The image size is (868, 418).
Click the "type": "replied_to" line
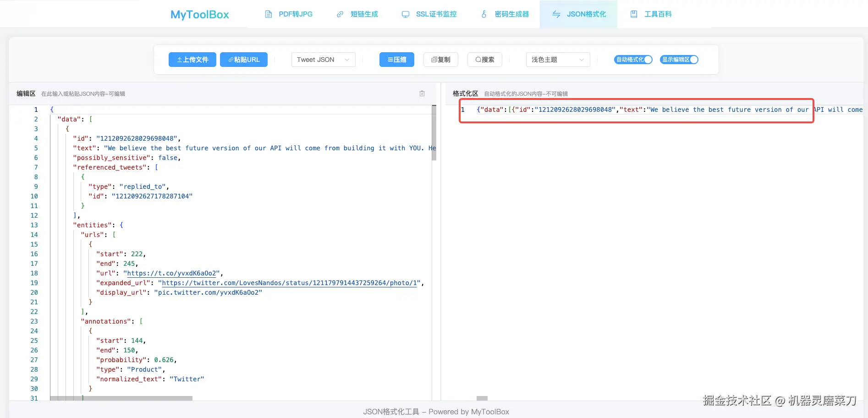point(129,187)
